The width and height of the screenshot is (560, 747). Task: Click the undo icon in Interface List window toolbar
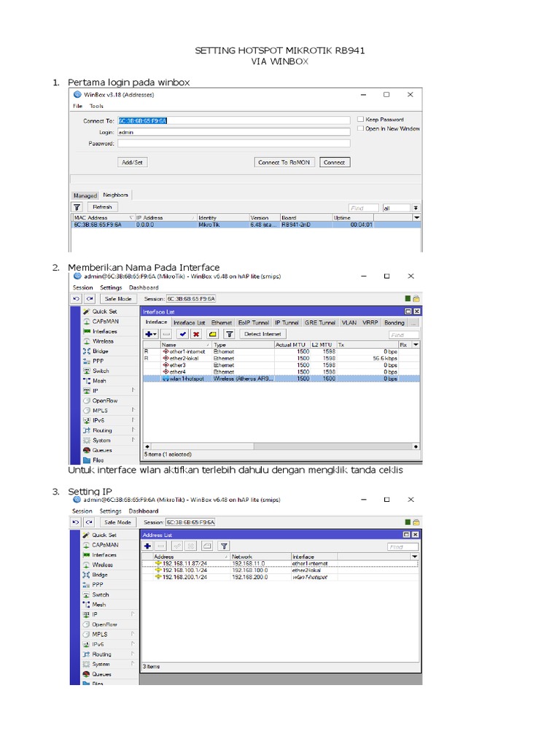pyautogui.click(x=77, y=298)
